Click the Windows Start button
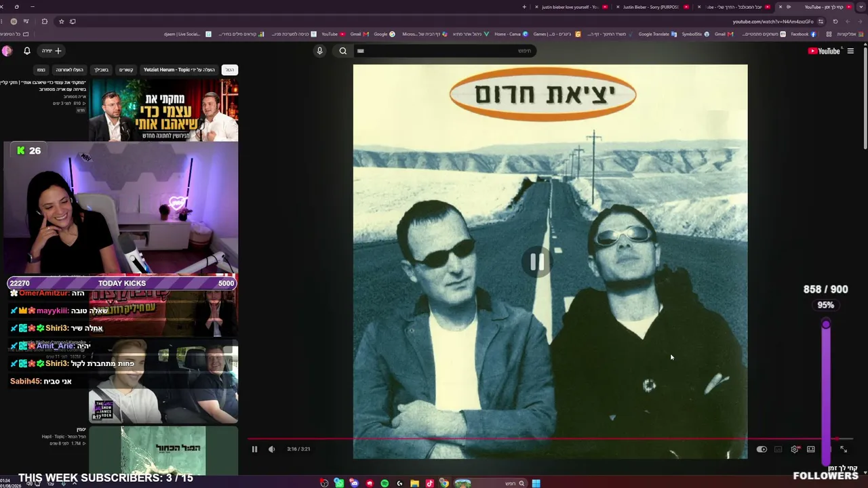This screenshot has width=868, height=488. 536,483
